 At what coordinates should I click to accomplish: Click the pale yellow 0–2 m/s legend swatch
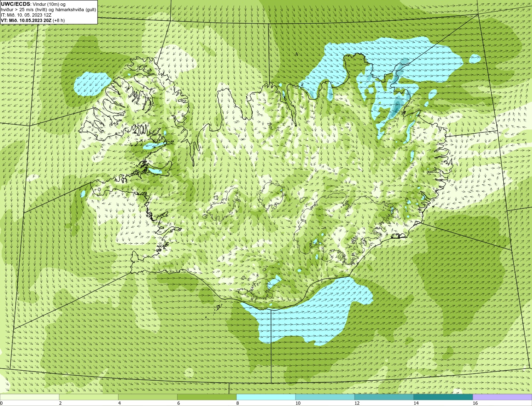click(30, 397)
